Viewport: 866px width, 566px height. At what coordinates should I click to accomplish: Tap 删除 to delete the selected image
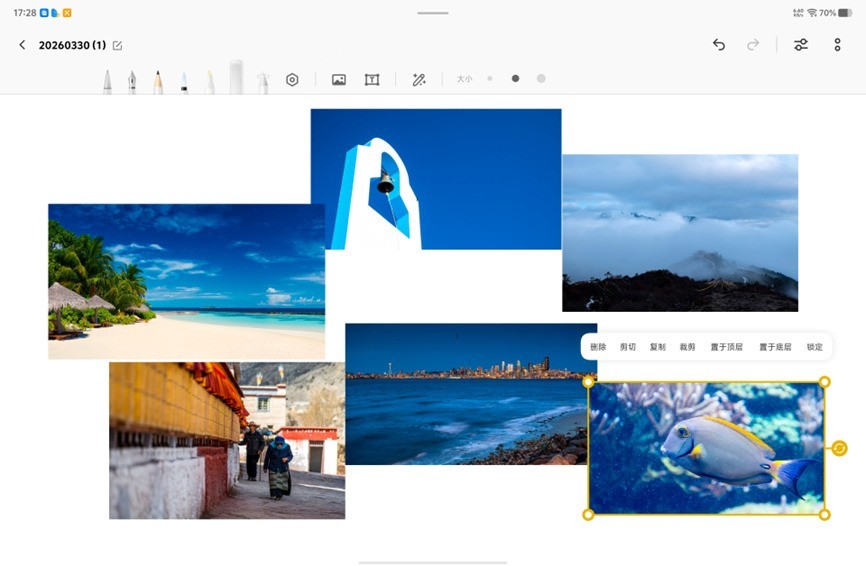pos(598,347)
